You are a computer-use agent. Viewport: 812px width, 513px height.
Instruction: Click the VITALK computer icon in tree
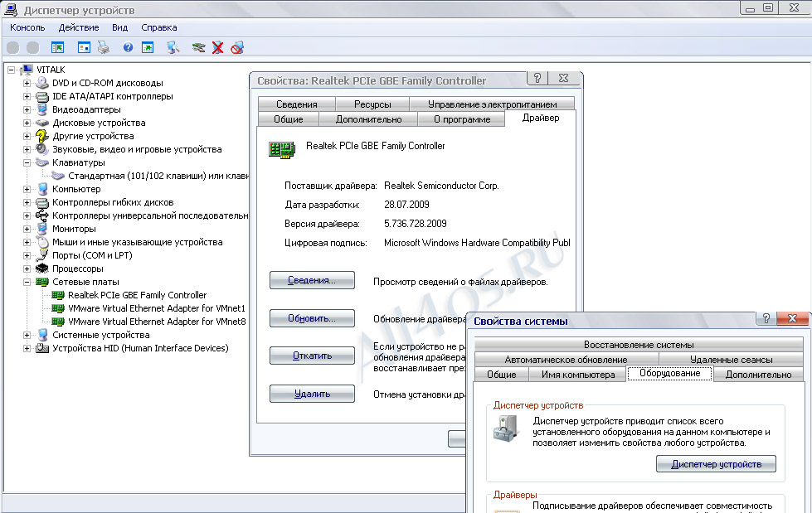(27, 70)
